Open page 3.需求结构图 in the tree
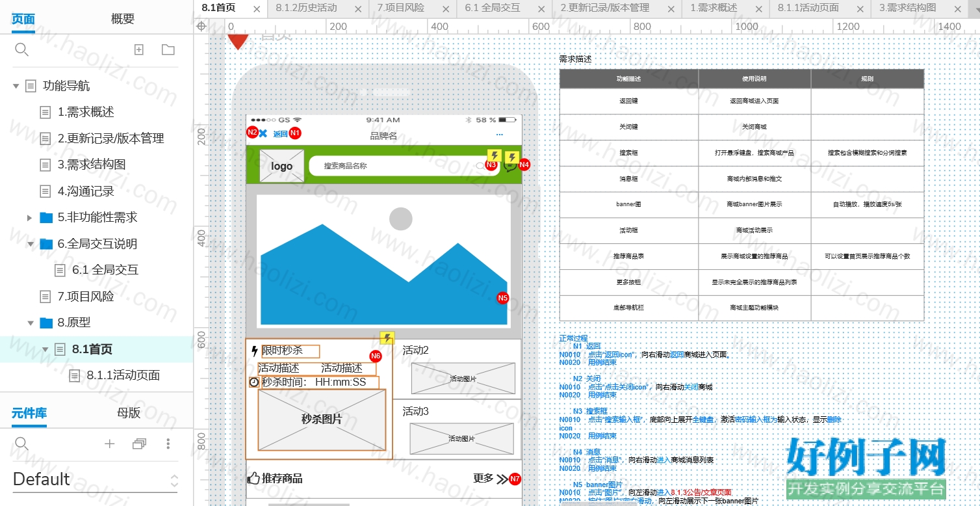The height and width of the screenshot is (506, 980). coord(92,165)
